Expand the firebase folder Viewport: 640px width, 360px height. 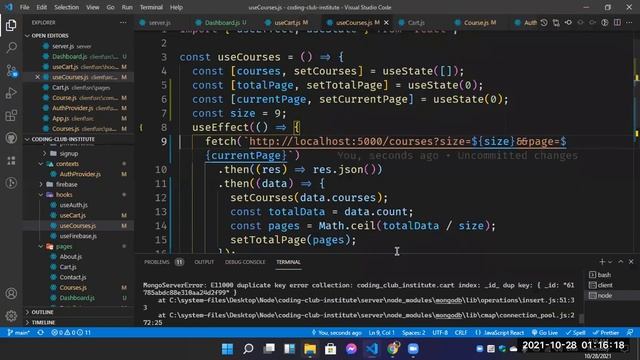66,184
